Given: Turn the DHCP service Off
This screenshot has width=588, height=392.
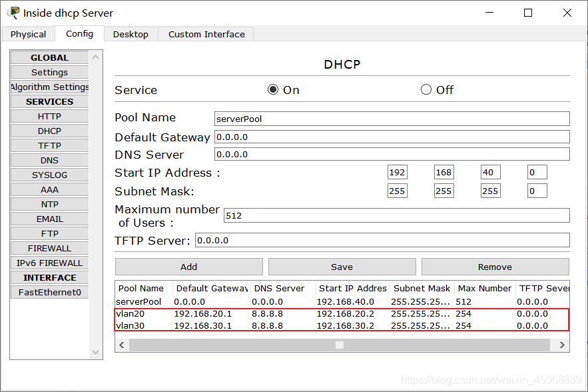Looking at the screenshot, I should pyautogui.click(x=425, y=89).
